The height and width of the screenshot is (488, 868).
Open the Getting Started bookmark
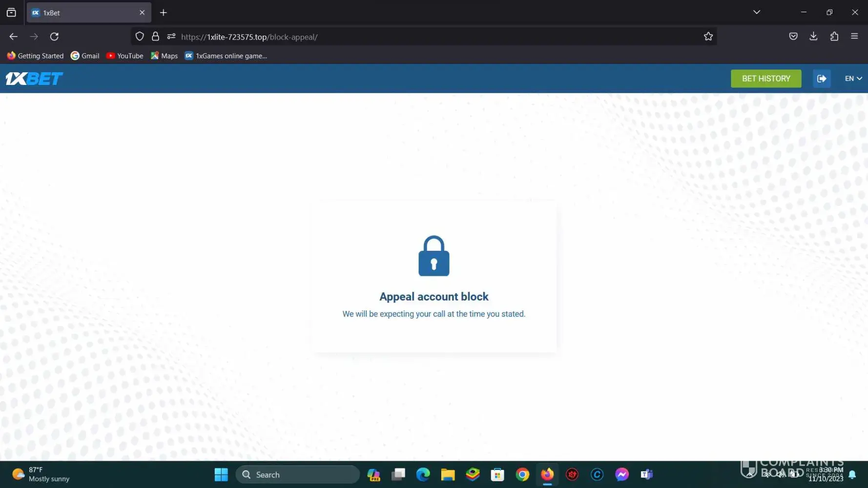coord(35,56)
